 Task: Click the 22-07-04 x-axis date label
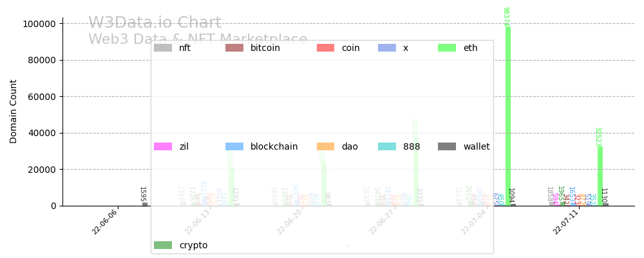(x=475, y=222)
